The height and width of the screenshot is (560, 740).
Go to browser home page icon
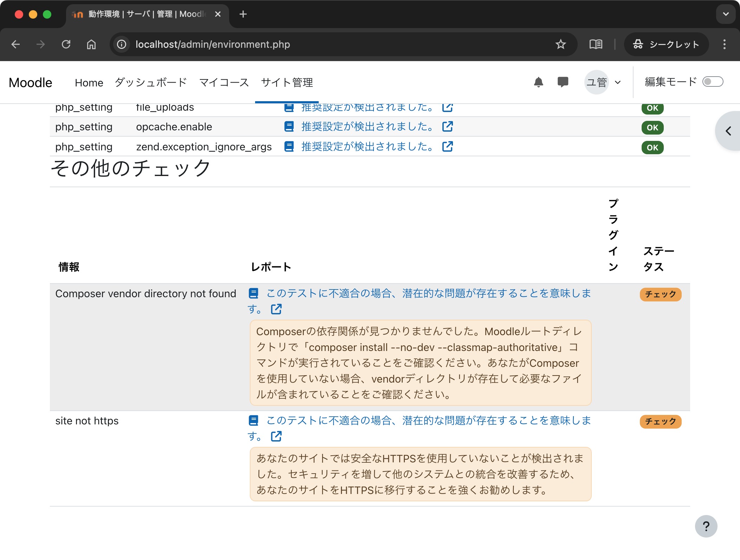tap(91, 44)
